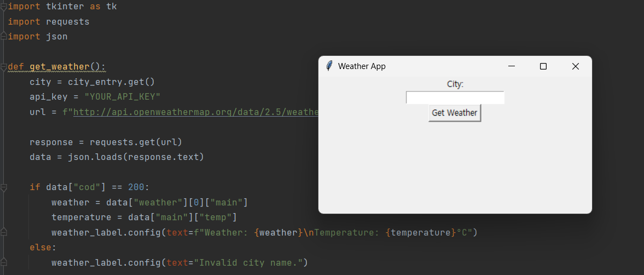Click the fold end marker beside 'import json'
This screenshot has height=275, width=644.
[x=4, y=36]
